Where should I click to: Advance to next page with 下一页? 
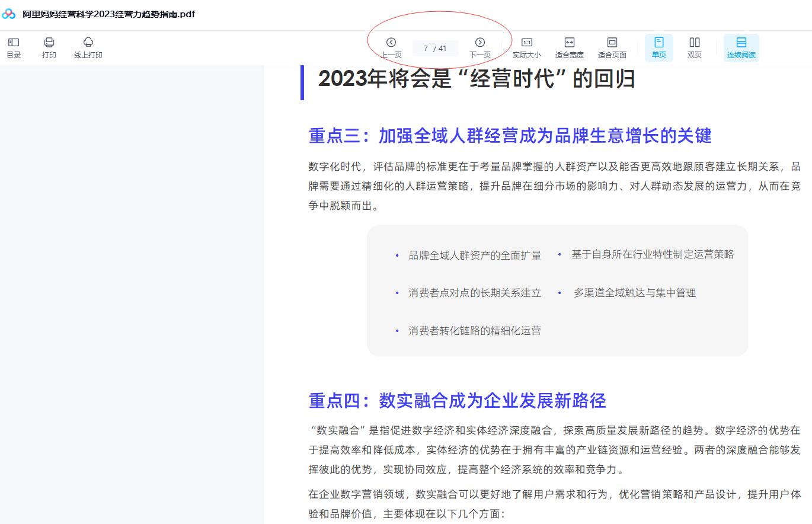pos(480,47)
